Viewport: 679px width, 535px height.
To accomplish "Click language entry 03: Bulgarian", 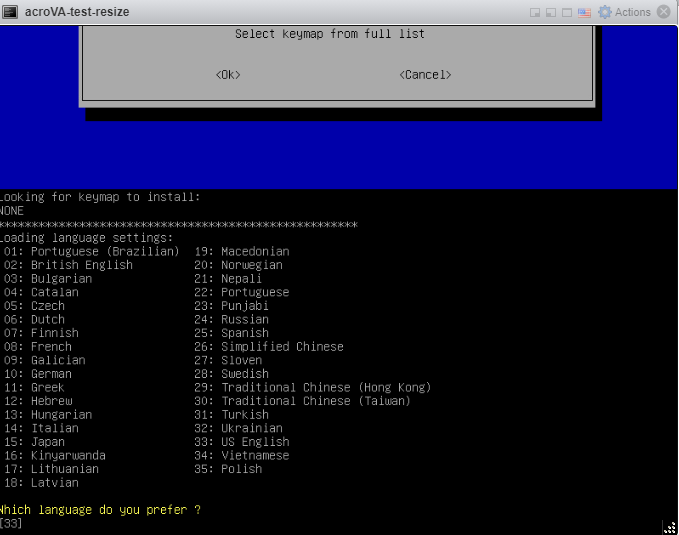I will coord(48,279).
